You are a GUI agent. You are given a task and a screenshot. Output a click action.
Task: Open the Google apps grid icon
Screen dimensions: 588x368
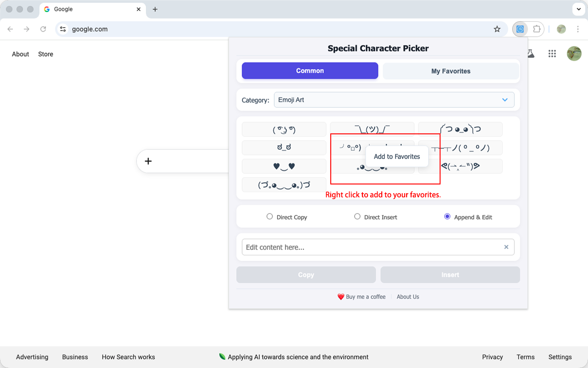point(552,53)
